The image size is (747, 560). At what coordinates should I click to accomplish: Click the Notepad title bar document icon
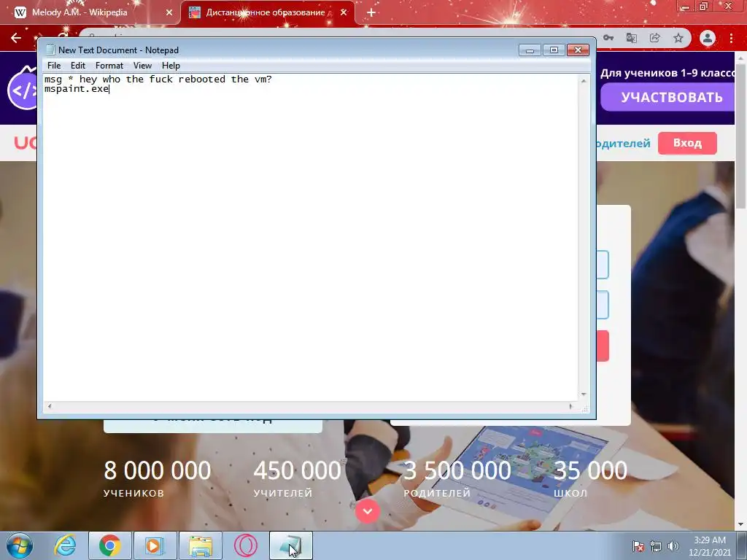pyautogui.click(x=50, y=50)
